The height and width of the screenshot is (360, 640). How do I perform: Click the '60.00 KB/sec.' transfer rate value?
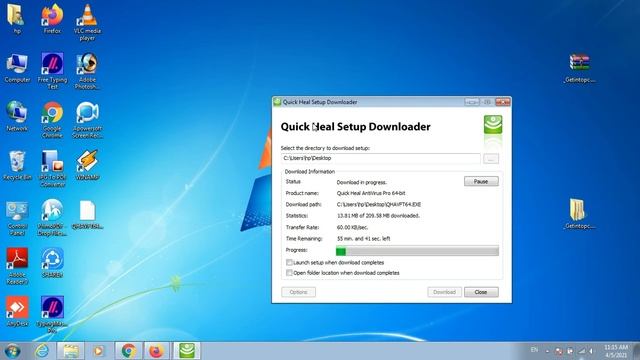click(352, 227)
